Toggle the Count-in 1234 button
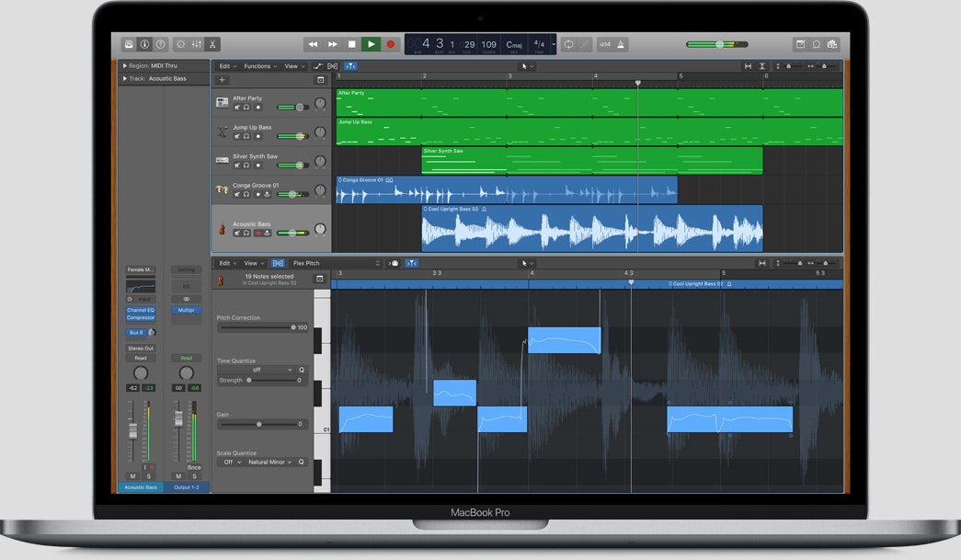 [x=605, y=44]
